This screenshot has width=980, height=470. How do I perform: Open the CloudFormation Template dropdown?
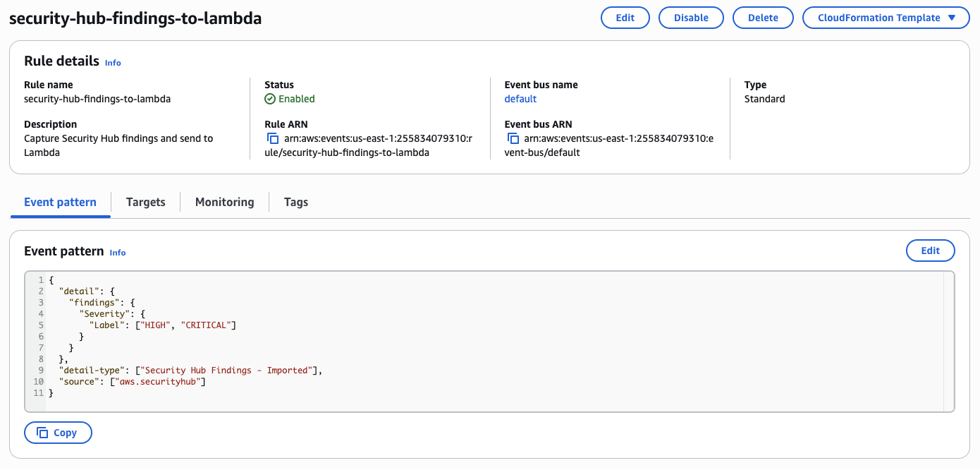[886, 17]
